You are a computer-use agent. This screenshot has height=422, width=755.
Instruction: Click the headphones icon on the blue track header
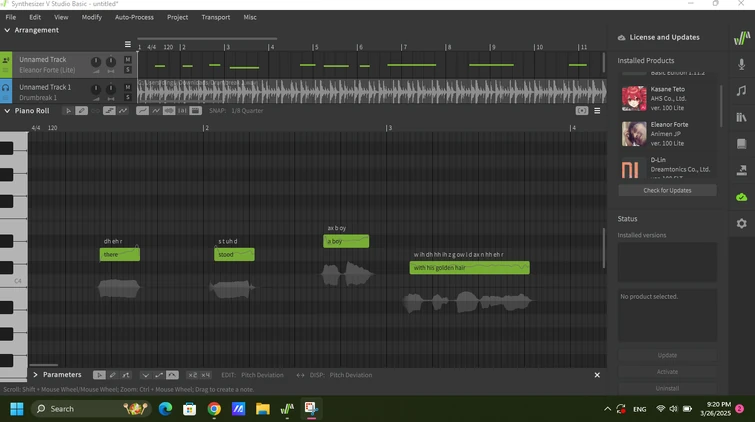(x=6, y=88)
